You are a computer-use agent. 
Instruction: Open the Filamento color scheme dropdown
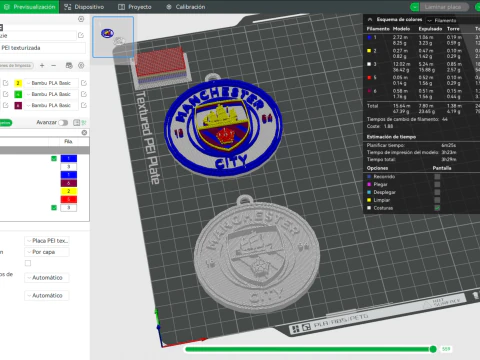click(x=453, y=20)
